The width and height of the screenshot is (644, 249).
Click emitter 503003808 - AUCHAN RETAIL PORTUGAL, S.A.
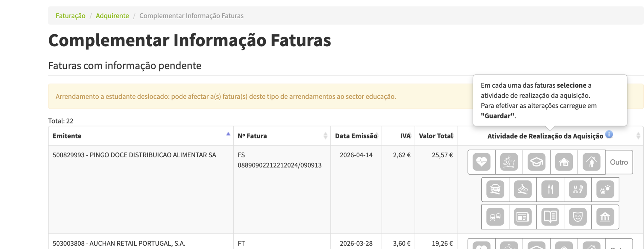point(119,243)
